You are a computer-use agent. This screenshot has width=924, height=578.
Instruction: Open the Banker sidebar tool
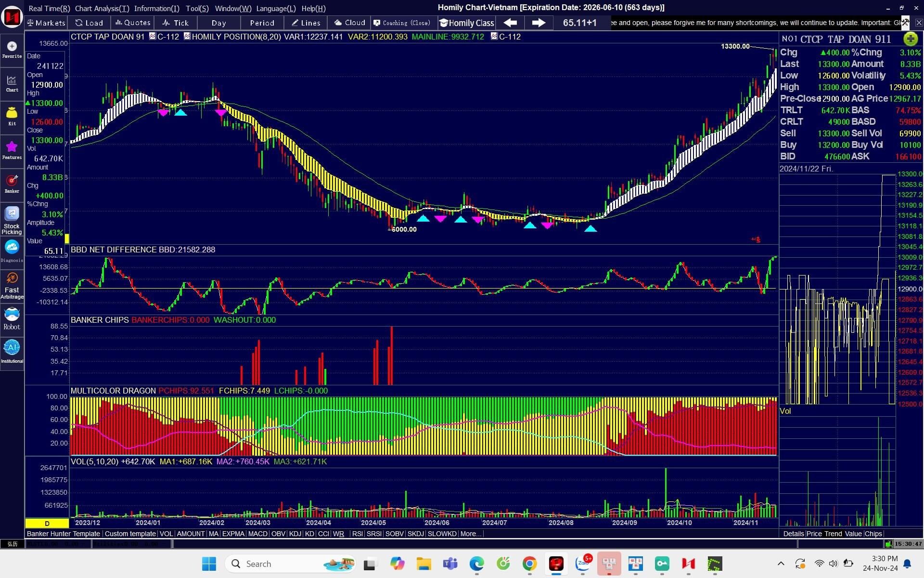12,184
